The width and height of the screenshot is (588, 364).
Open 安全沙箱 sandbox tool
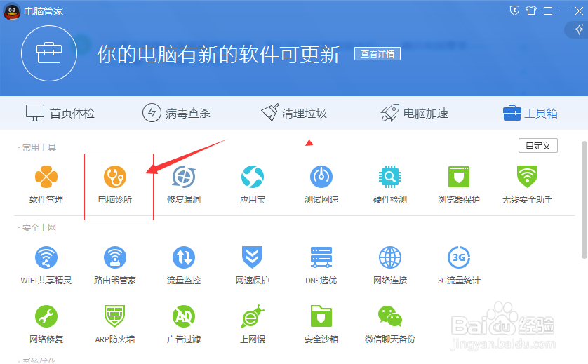click(x=321, y=316)
